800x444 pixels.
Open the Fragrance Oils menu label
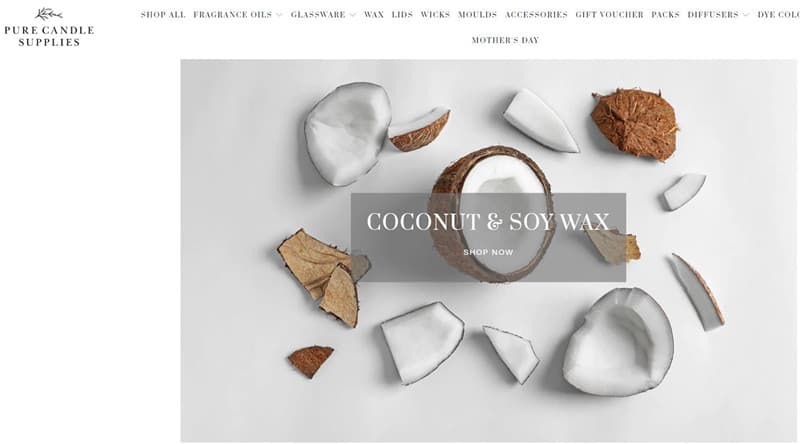[233, 15]
